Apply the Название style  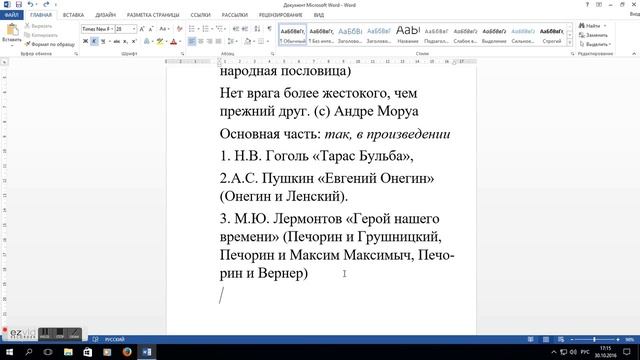(408, 35)
